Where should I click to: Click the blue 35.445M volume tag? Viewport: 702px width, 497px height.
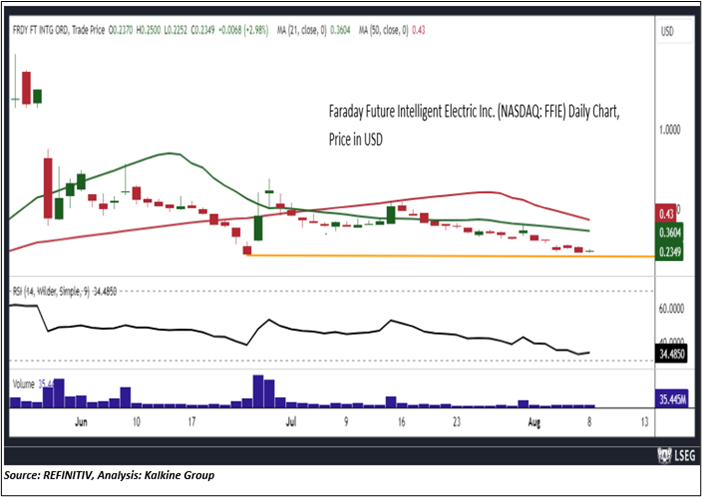(671, 399)
